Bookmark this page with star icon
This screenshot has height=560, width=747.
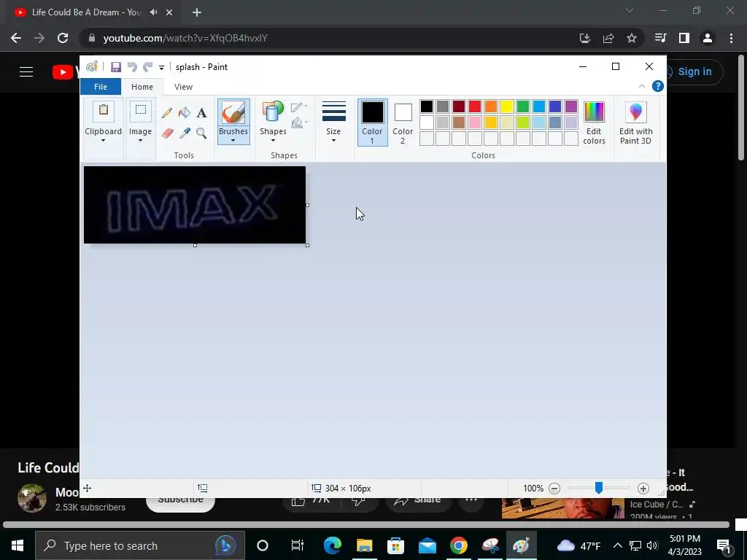(632, 38)
